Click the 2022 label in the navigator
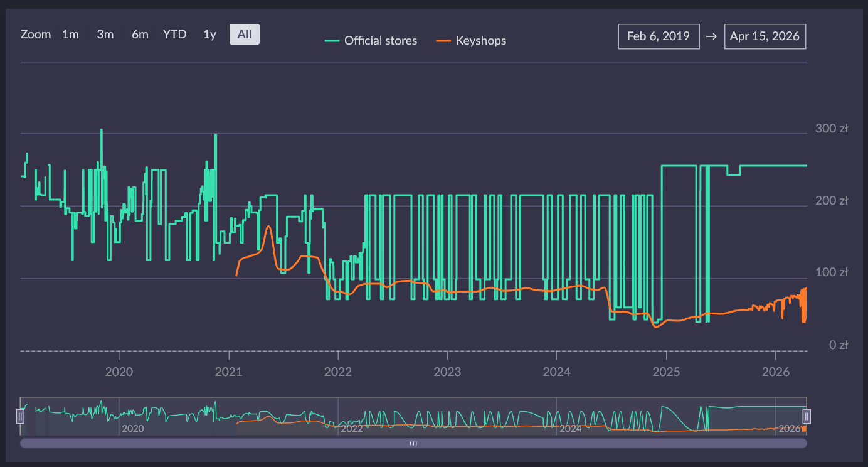 351,429
